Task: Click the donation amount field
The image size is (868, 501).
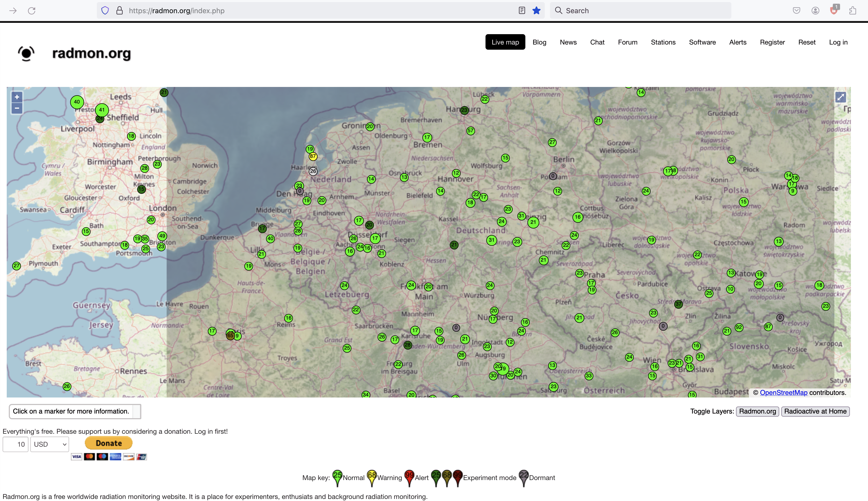Action: [16, 444]
